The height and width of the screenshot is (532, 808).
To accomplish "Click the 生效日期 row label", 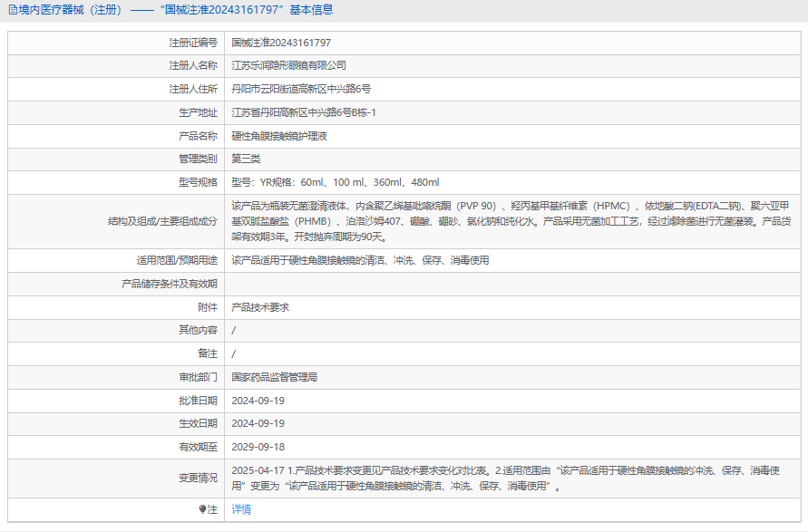I will (x=198, y=423).
